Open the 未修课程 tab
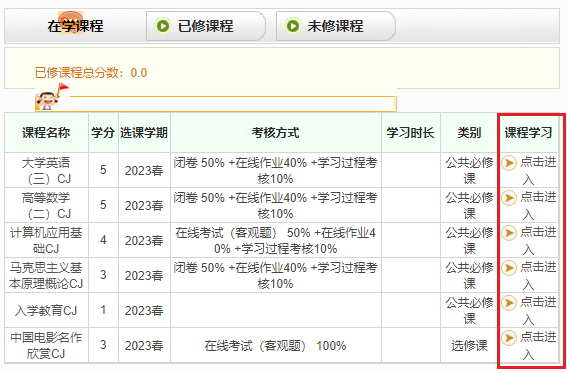The height and width of the screenshot is (373, 567). click(336, 26)
